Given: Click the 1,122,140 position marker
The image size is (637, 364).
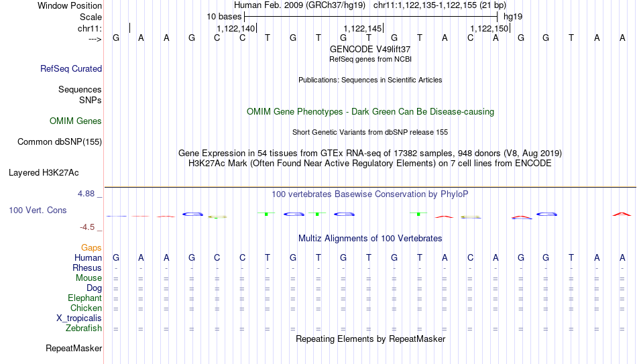Looking at the screenshot, I should pyautogui.click(x=236, y=28).
